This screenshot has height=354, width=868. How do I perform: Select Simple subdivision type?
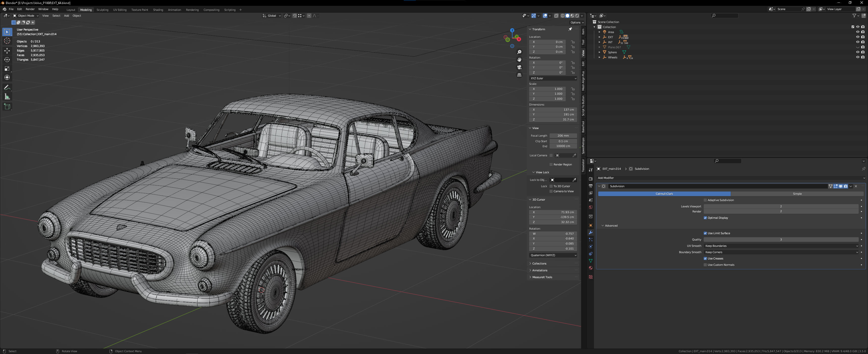click(797, 194)
